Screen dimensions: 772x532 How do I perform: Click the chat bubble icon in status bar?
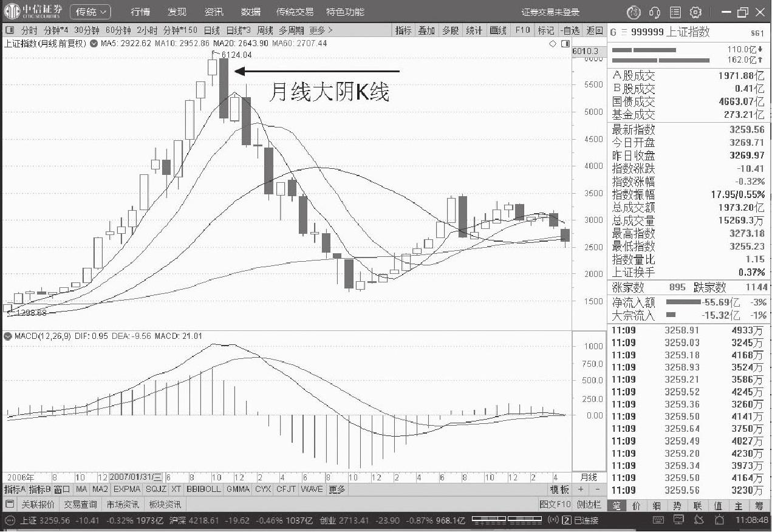coord(9,520)
